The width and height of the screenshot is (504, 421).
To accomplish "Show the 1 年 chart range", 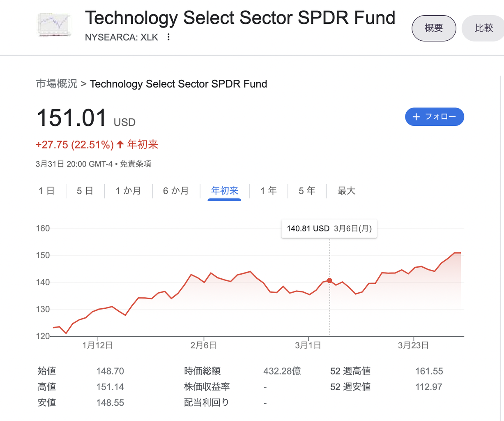I will [269, 191].
